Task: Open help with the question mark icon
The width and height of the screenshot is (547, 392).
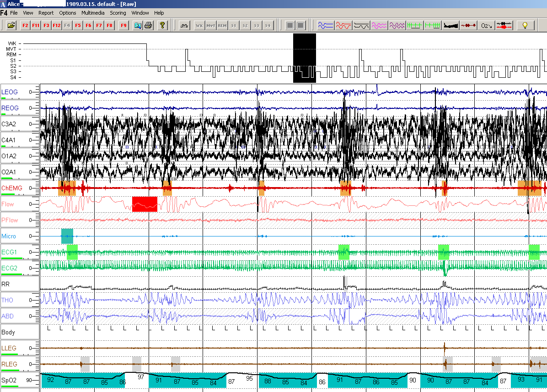Action: click(x=162, y=26)
